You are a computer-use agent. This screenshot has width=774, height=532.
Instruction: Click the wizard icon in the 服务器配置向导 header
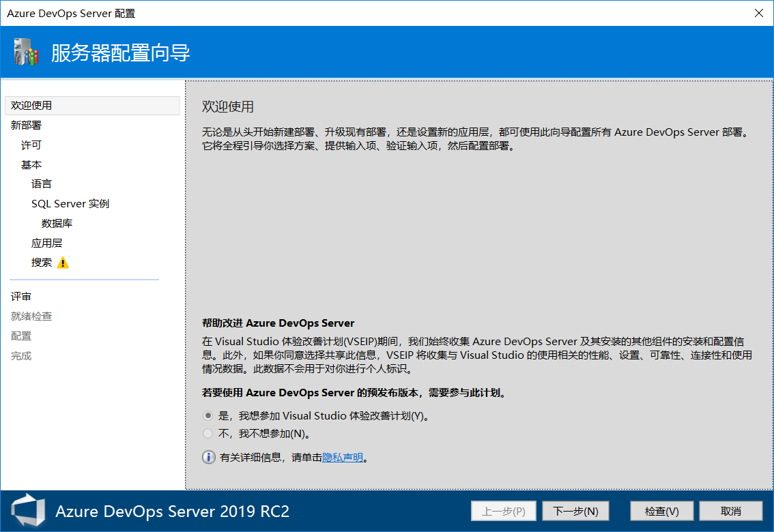[25, 51]
